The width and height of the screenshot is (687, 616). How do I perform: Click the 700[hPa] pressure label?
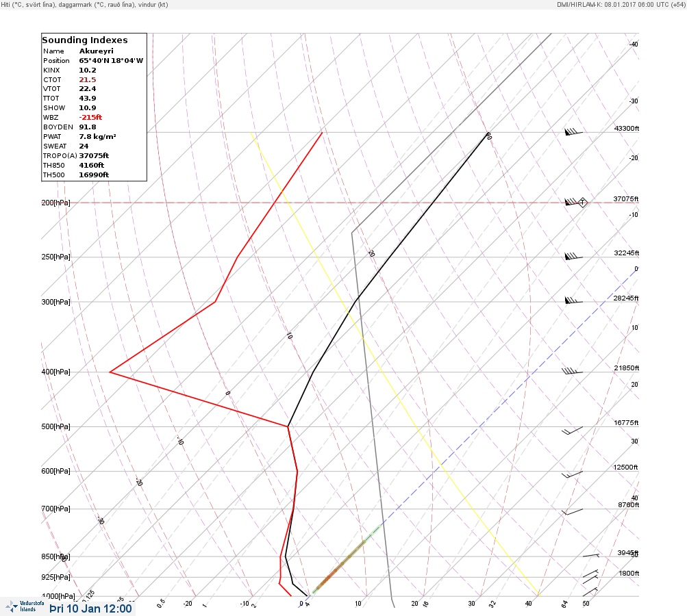click(x=55, y=509)
